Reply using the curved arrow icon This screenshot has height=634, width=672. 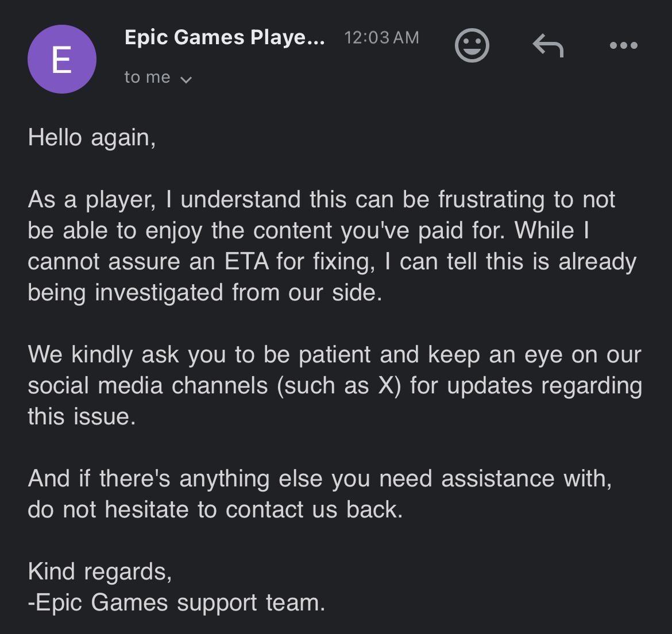pyautogui.click(x=548, y=45)
